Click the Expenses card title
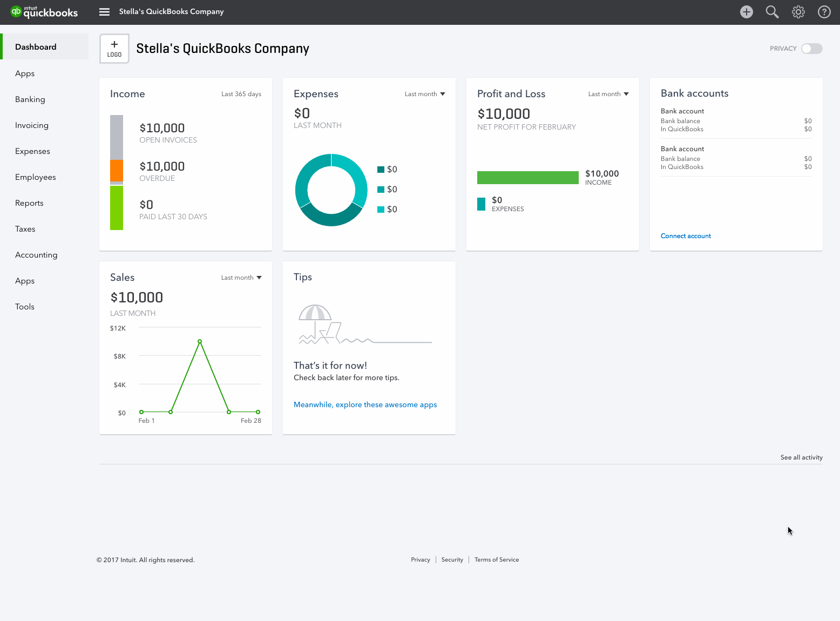The image size is (840, 621). 316,94
